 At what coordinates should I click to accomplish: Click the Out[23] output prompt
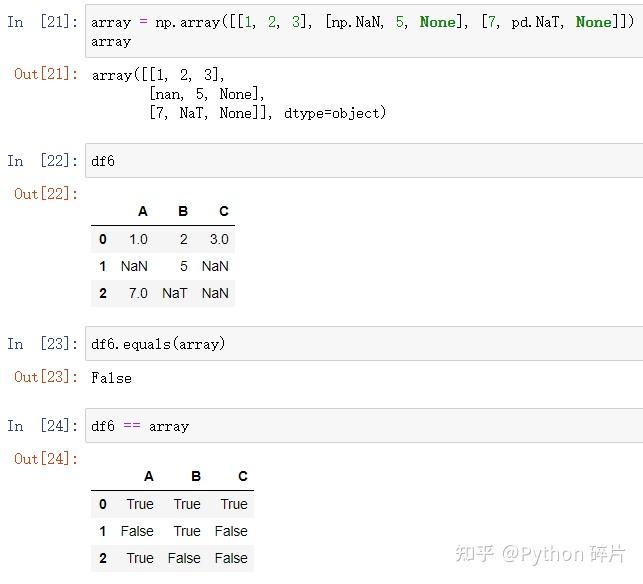click(x=45, y=377)
